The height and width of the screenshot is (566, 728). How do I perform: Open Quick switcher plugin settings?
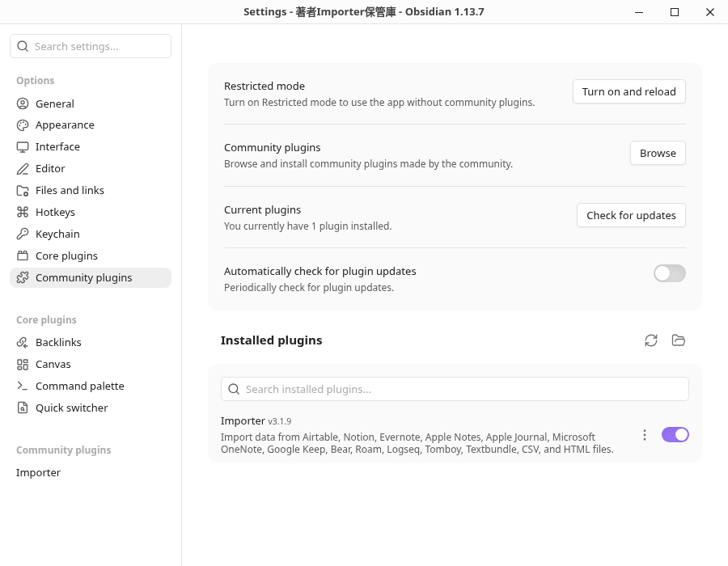pyautogui.click(x=91, y=408)
